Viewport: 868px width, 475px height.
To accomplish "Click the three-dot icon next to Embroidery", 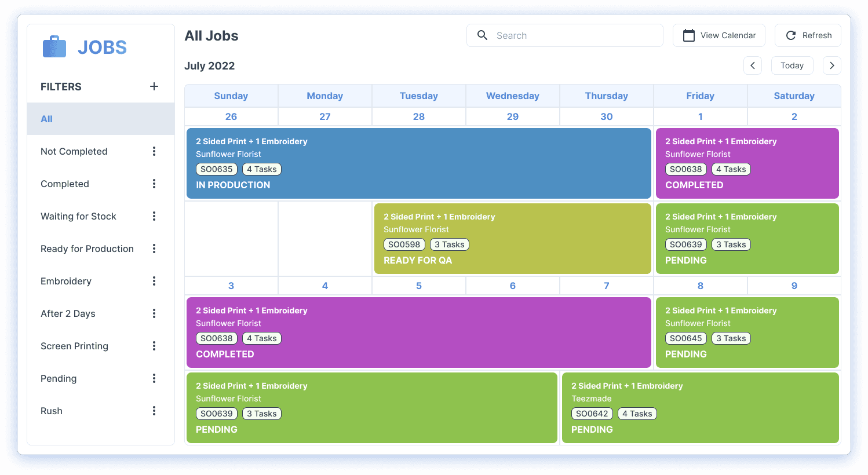I will [x=154, y=281].
